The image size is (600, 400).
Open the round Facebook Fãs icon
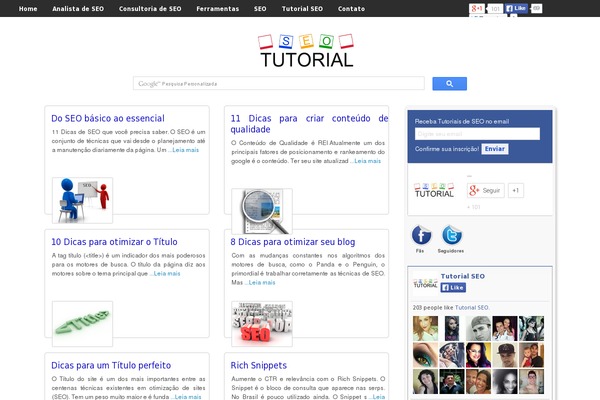point(422,236)
